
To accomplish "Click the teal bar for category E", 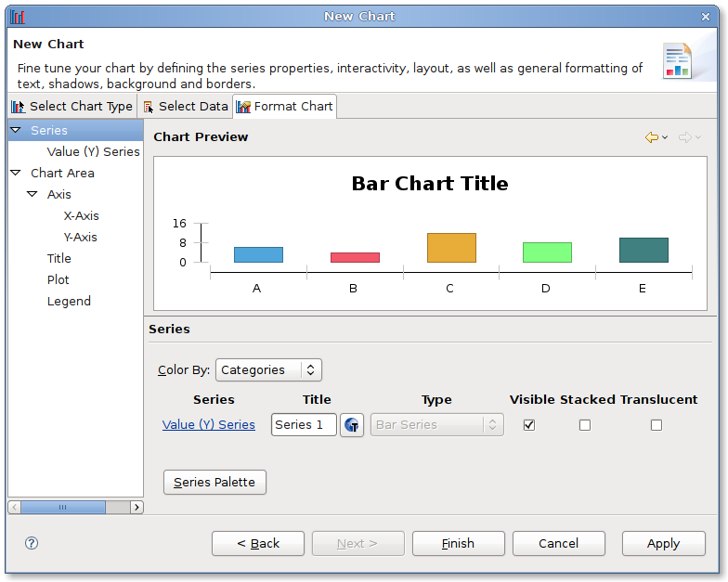I will click(x=644, y=251).
